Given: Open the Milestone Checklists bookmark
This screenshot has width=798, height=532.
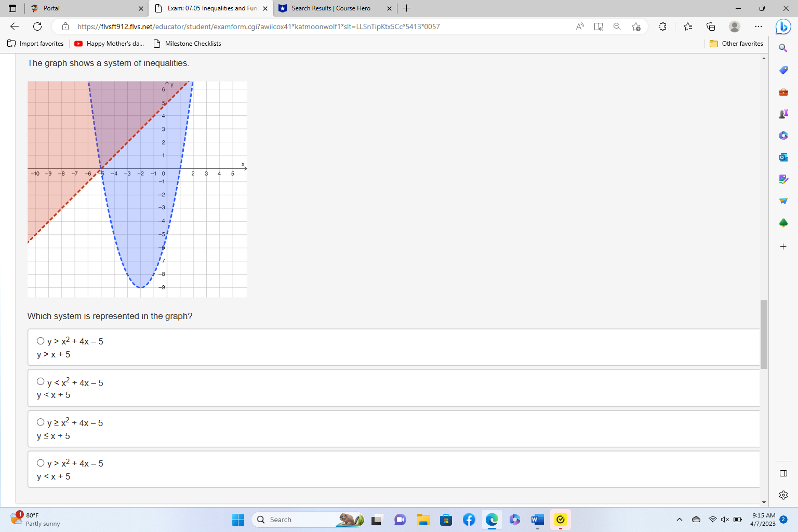Looking at the screenshot, I should pyautogui.click(x=188, y=44).
